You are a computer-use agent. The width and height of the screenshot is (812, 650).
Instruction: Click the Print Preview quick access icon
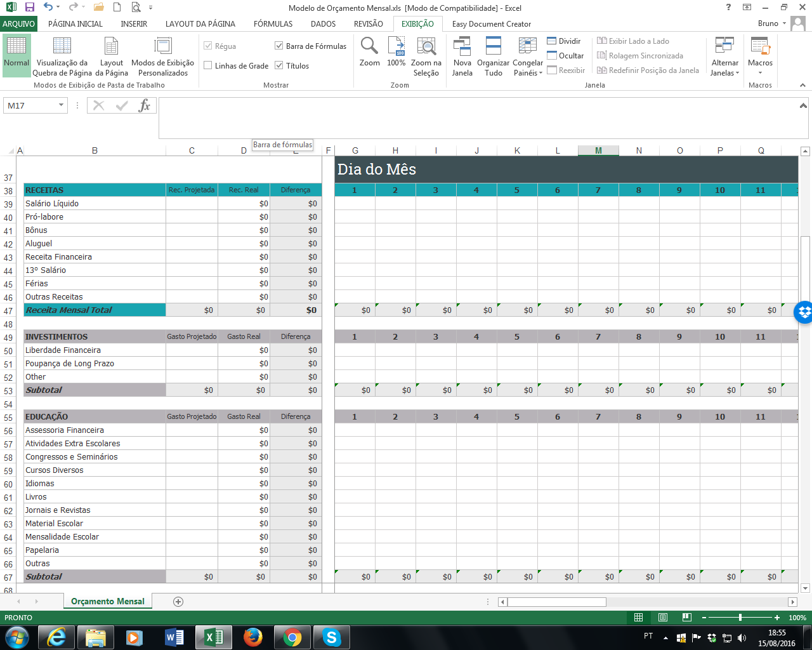pyautogui.click(x=136, y=8)
